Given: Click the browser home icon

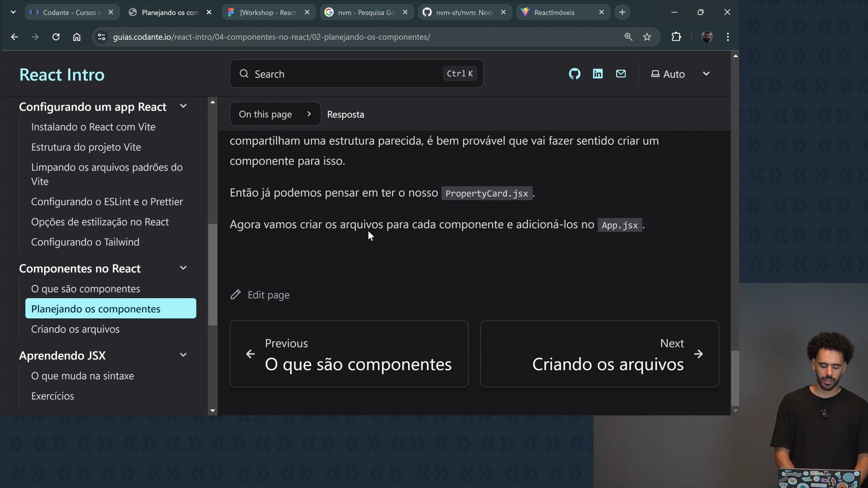Looking at the screenshot, I should pyautogui.click(x=77, y=37).
